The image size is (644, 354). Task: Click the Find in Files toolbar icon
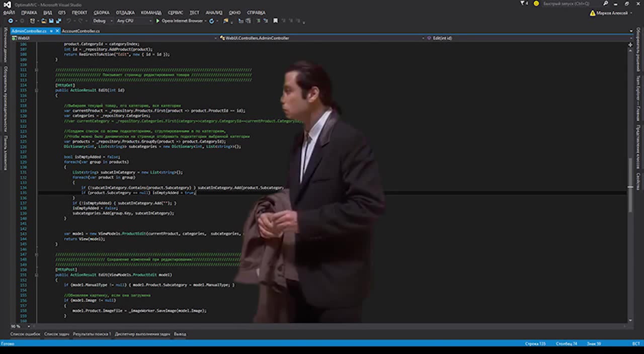click(240, 21)
